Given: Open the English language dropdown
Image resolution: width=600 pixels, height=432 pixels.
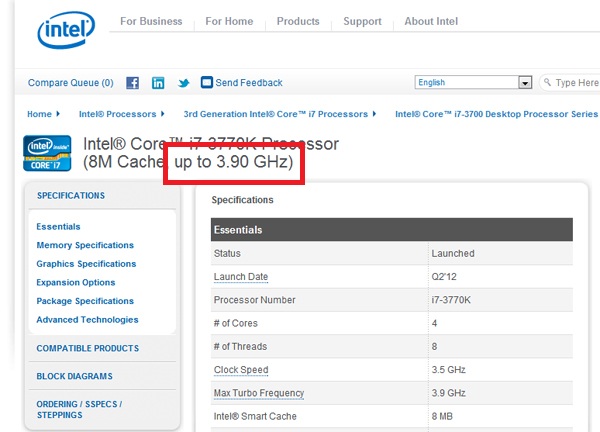Looking at the screenshot, I should pos(473,82).
